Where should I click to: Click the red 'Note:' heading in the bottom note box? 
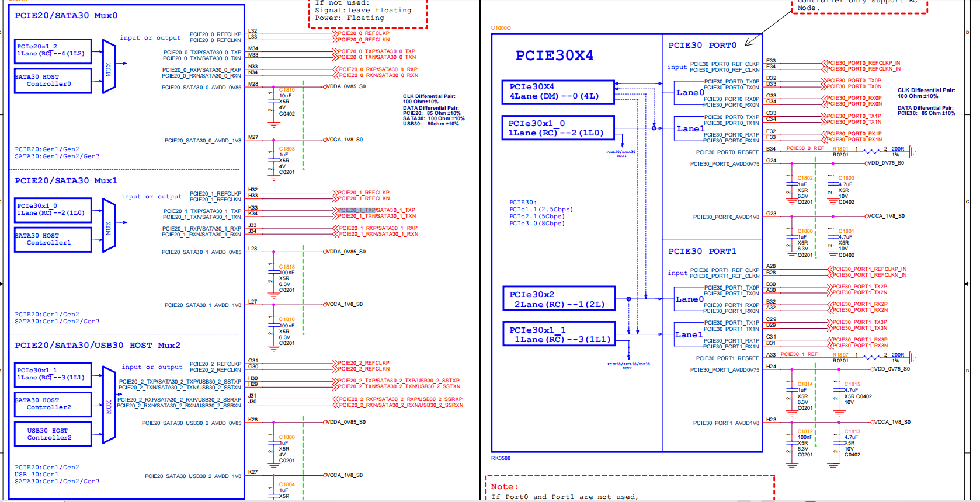pyautogui.click(x=504, y=487)
